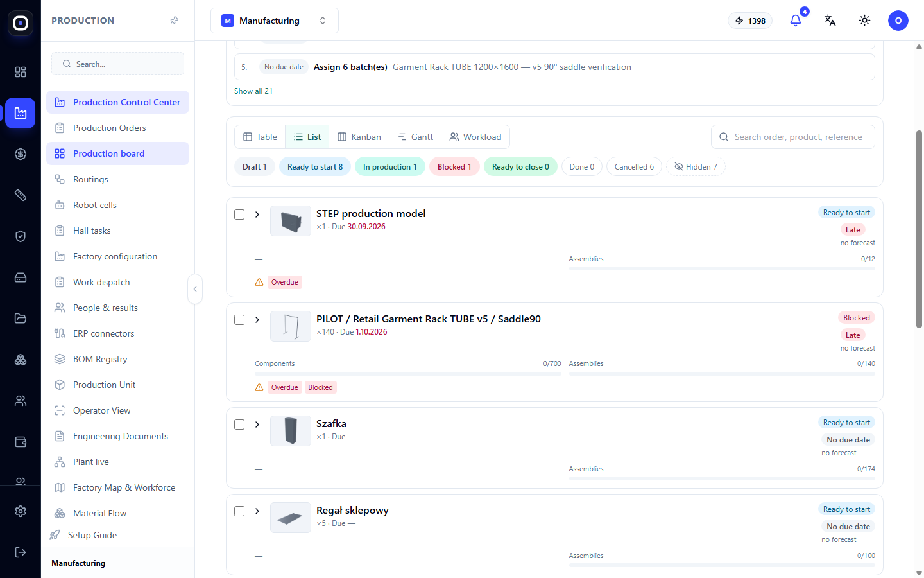The width and height of the screenshot is (924, 578).
Task: Toggle the Draft 1 status filter
Action: click(x=255, y=167)
